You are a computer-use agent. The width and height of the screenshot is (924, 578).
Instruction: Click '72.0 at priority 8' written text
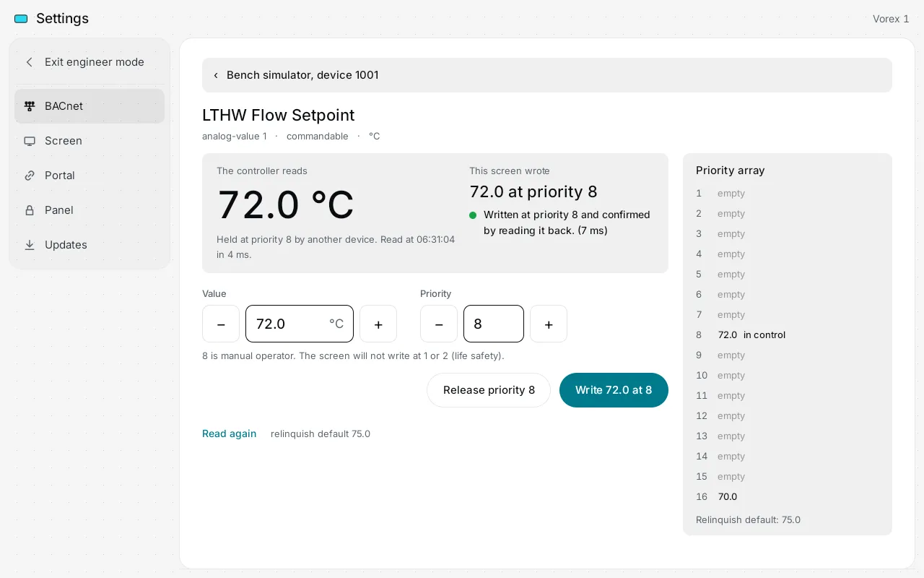tap(533, 191)
